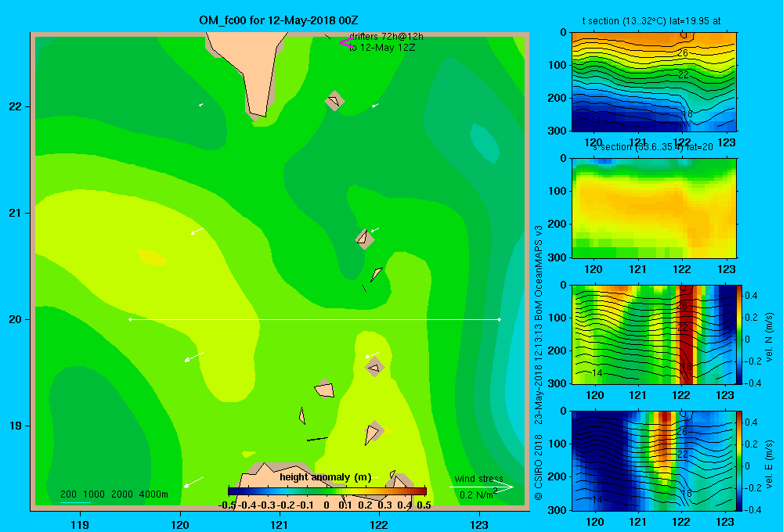Click longitude label 123 on main map axis
This screenshot has width=783, height=532.
pyautogui.click(x=479, y=524)
